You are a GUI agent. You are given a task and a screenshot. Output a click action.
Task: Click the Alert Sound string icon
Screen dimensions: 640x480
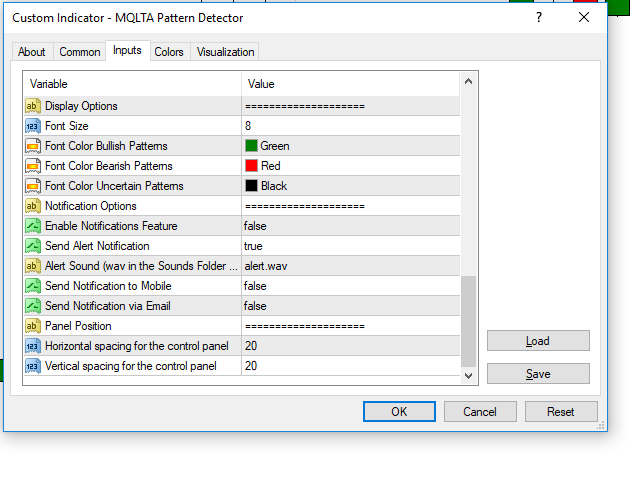33,266
